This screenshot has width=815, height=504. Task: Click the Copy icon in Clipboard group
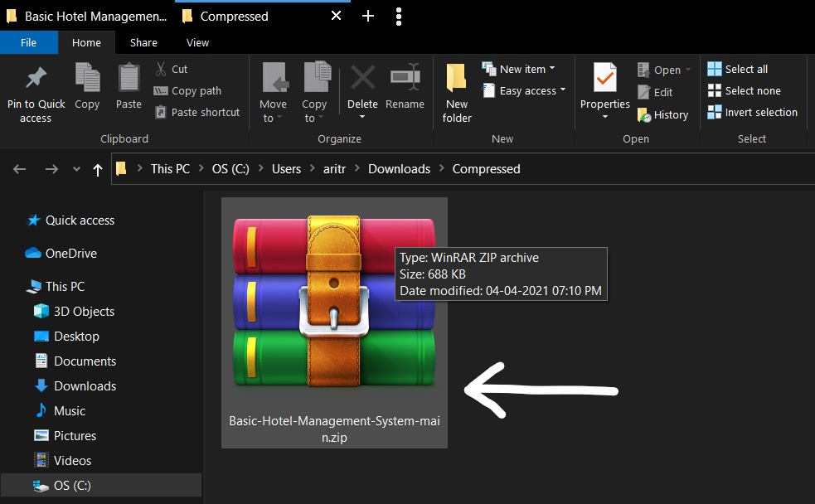coord(87,77)
